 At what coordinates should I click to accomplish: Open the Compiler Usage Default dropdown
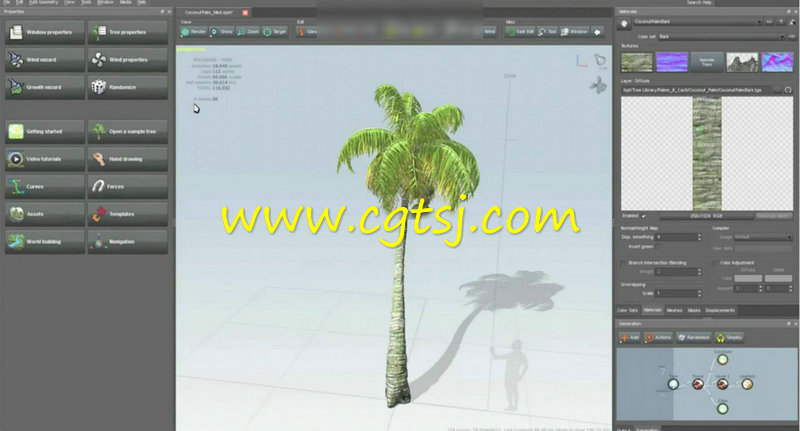(763, 237)
